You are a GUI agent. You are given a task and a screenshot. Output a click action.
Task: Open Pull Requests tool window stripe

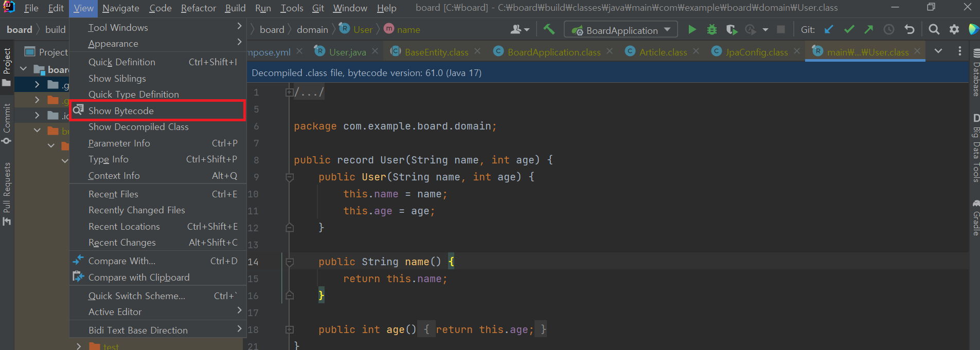point(7,194)
